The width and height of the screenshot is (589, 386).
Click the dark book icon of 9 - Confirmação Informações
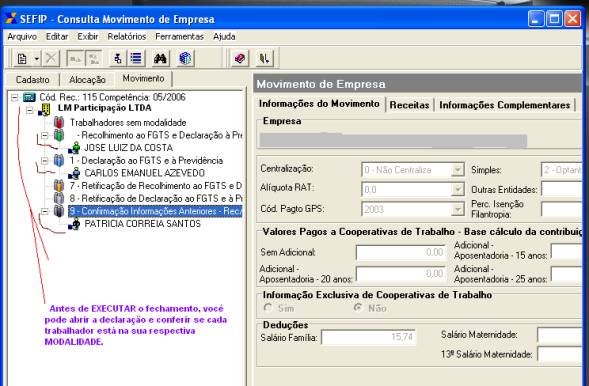click(59, 211)
